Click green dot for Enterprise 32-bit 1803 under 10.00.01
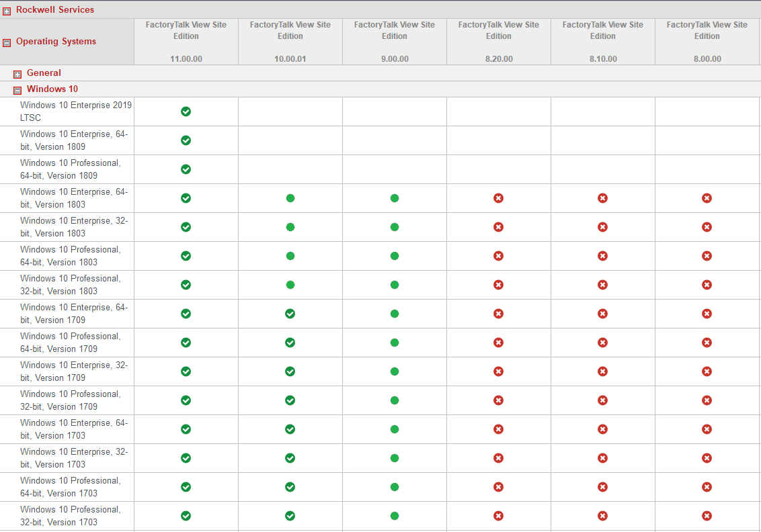761x532 pixels. pyautogui.click(x=290, y=227)
